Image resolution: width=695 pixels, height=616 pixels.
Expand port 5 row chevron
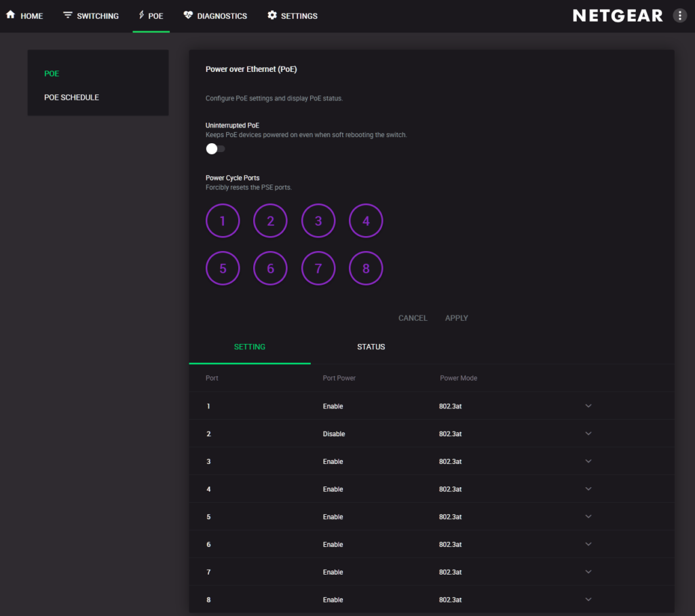[x=588, y=516]
